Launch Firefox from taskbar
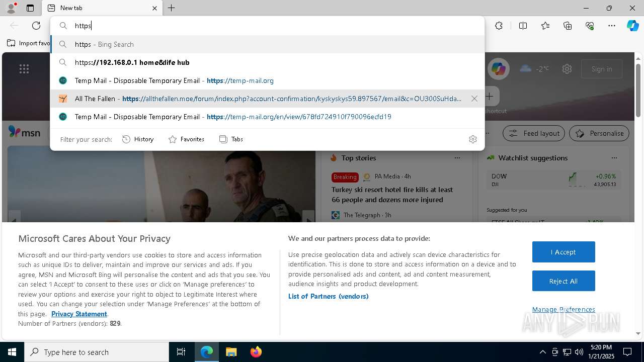The height and width of the screenshot is (362, 644). coord(256,352)
